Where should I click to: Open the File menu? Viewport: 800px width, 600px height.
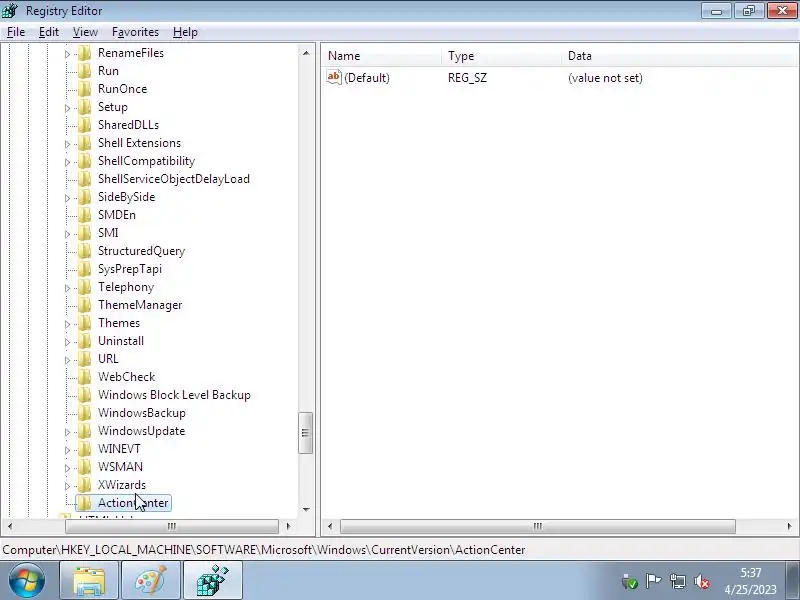pyautogui.click(x=16, y=32)
